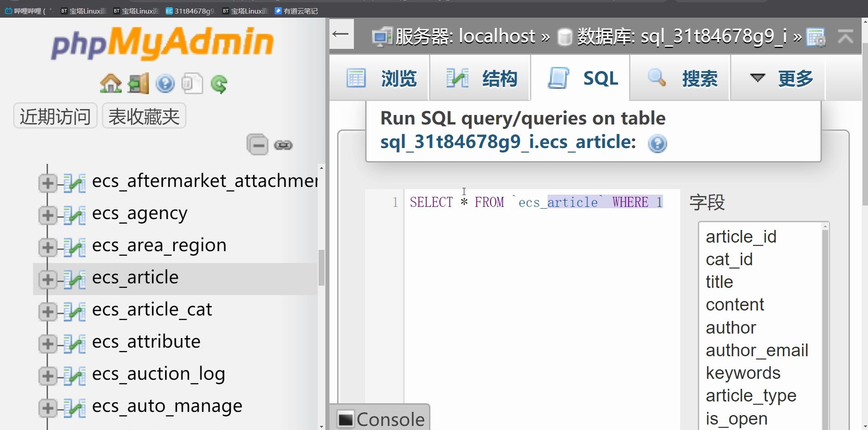
Task: Click the log out door icon
Action: click(138, 83)
